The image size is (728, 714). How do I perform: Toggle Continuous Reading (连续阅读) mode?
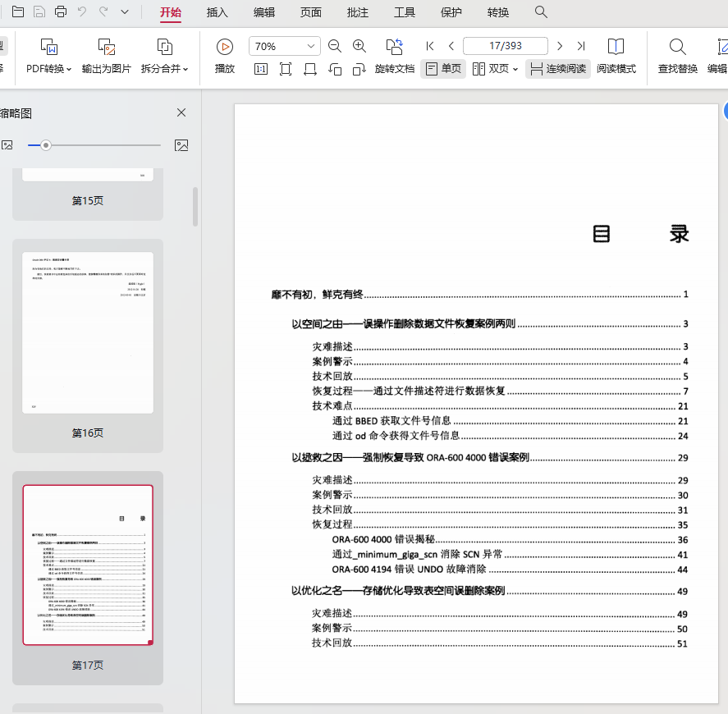[x=558, y=69]
